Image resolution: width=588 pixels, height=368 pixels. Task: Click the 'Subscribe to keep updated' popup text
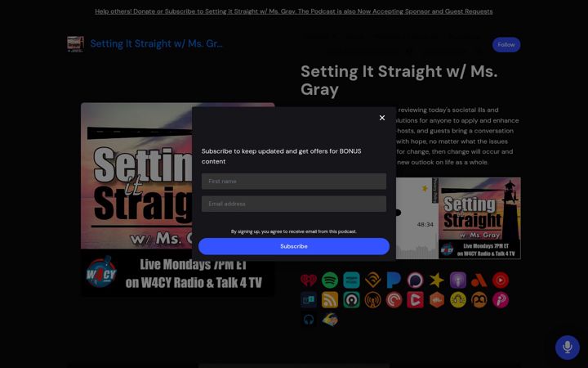point(281,156)
